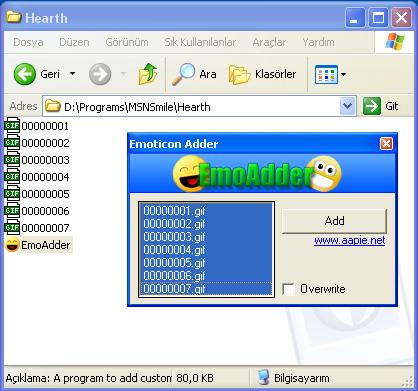Select 00000006.gif in emoticon list

206,276
